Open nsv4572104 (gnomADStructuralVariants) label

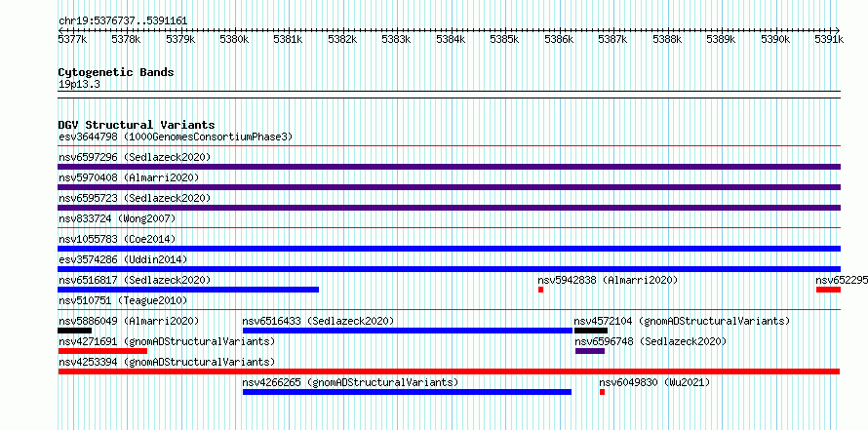682,321
